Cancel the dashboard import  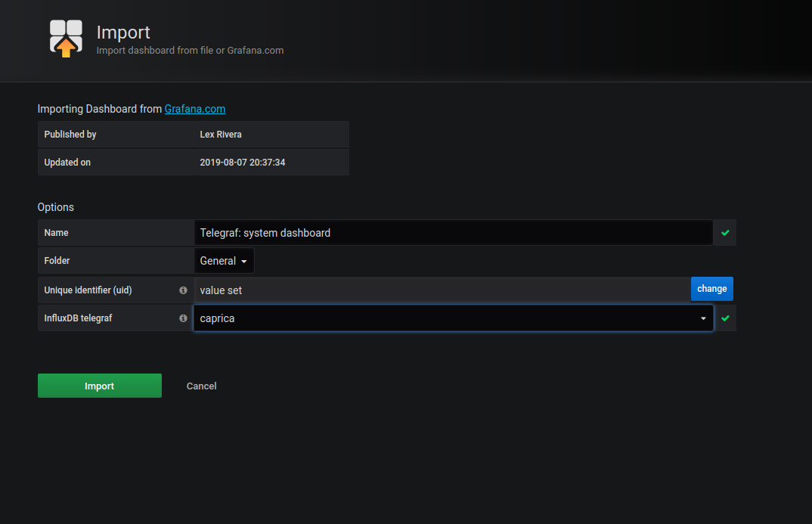pyautogui.click(x=201, y=386)
